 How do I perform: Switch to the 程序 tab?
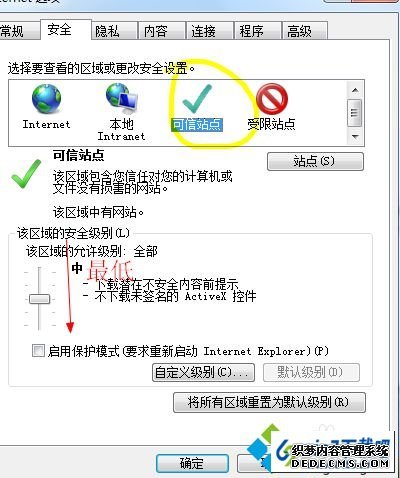[258, 31]
